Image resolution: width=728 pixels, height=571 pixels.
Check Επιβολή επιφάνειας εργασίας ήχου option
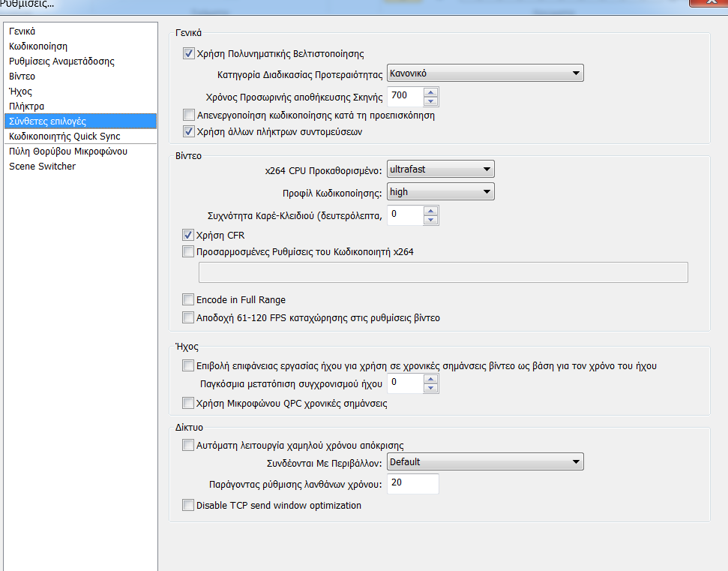pos(188,365)
